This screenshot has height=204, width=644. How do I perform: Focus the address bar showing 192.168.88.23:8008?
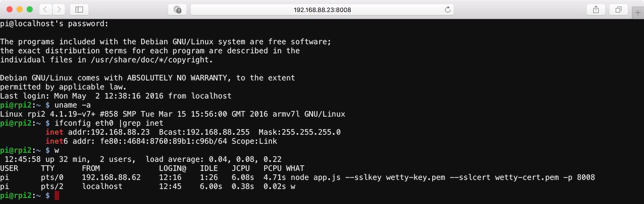[322, 10]
